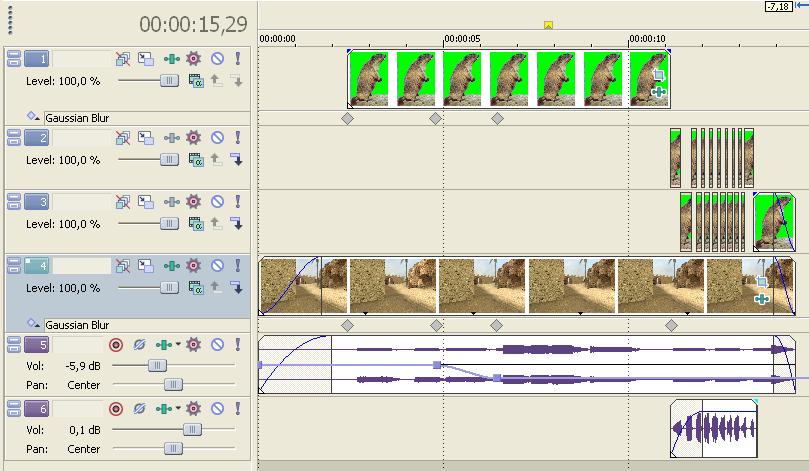Image resolution: width=809 pixels, height=471 pixels.
Task: Solo video track 3
Action: [237, 202]
